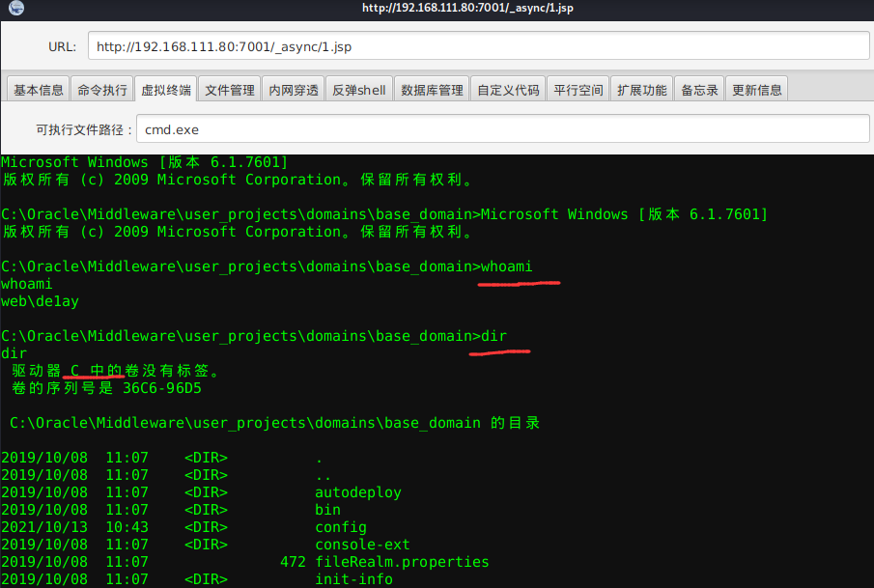The image size is (874, 588).
Task: Open the 反弹shell tab
Action: (359, 90)
